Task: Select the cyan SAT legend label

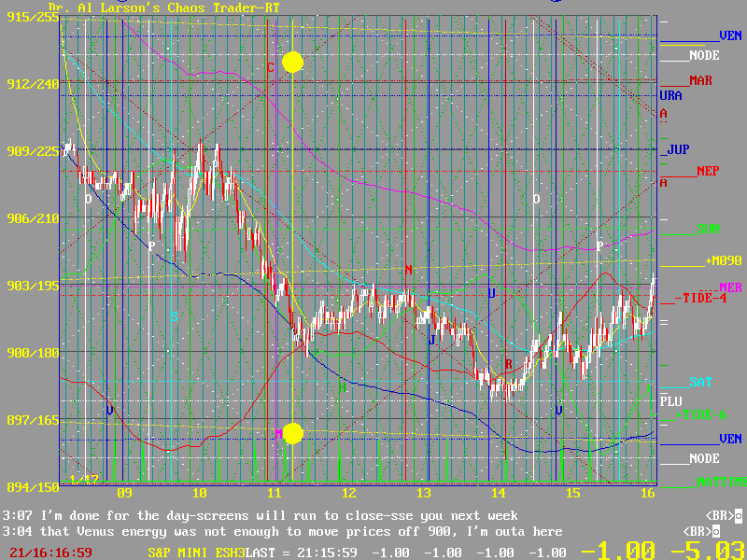Action: click(x=700, y=382)
